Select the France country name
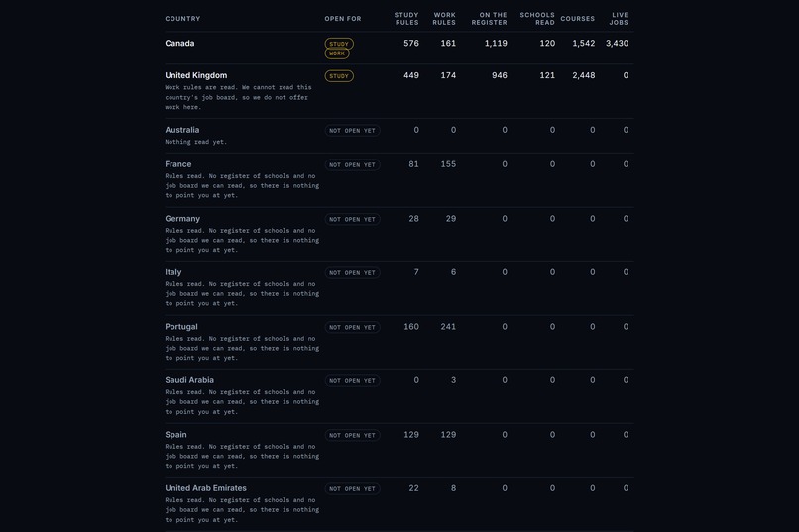The width and height of the screenshot is (799, 532). 177,164
